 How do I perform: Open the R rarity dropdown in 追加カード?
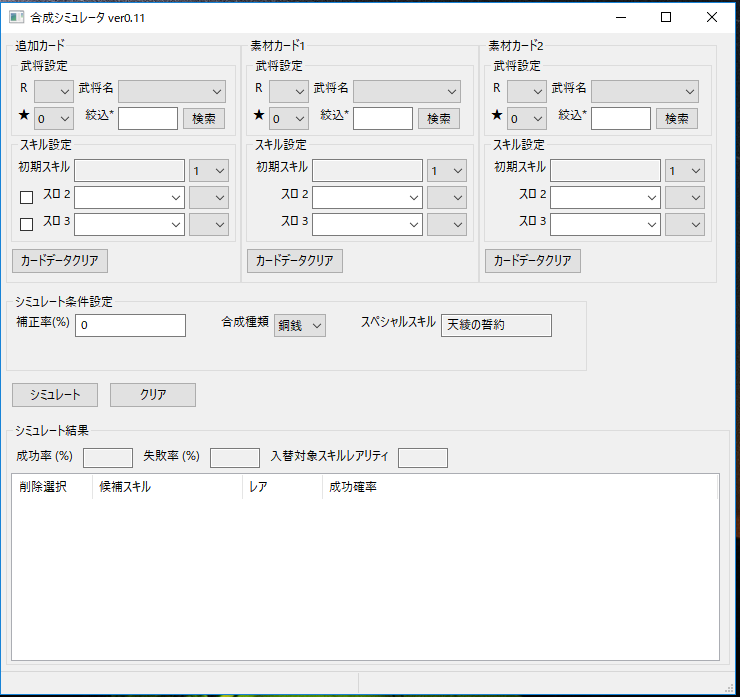[54, 91]
